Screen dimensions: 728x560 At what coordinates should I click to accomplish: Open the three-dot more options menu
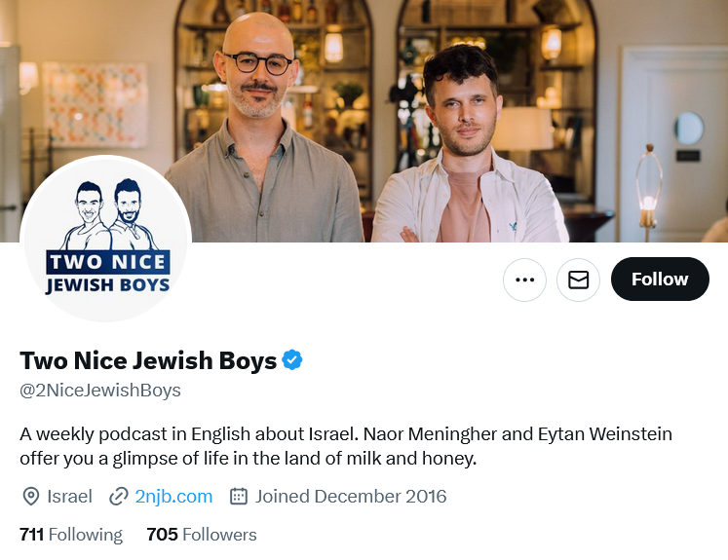point(524,280)
